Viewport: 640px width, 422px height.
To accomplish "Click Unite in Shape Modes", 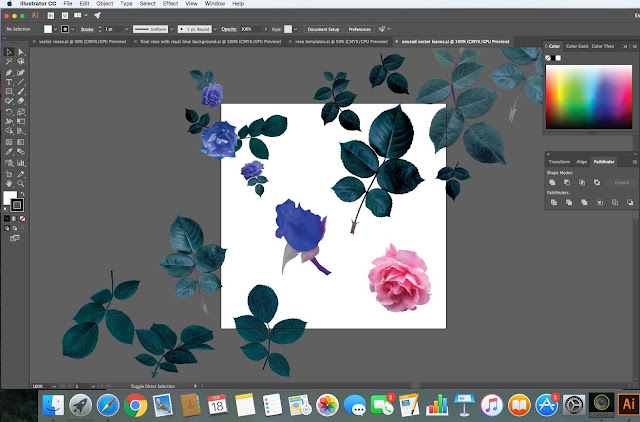I will pos(552,182).
